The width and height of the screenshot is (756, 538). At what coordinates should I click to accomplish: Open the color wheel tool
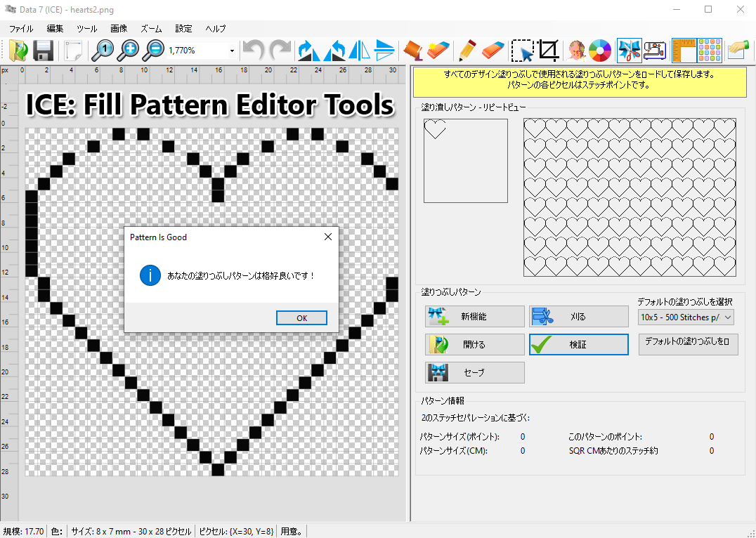pyautogui.click(x=599, y=51)
